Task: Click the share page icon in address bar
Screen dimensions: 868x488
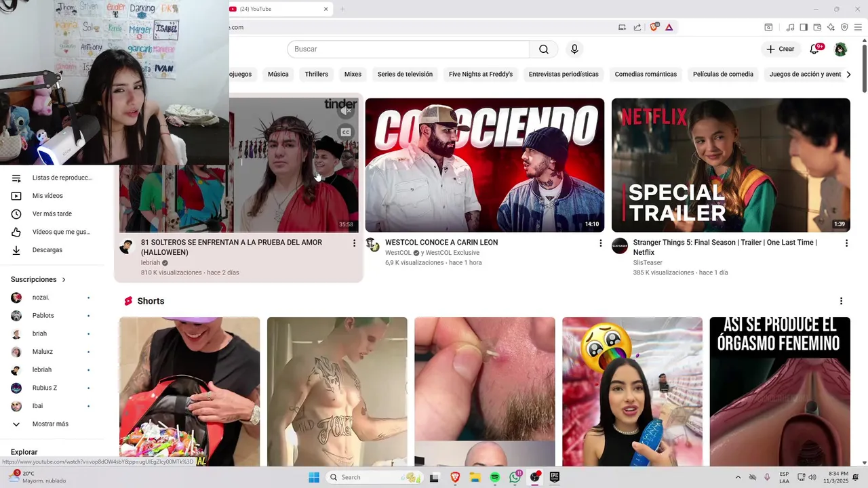Action: coord(637,27)
